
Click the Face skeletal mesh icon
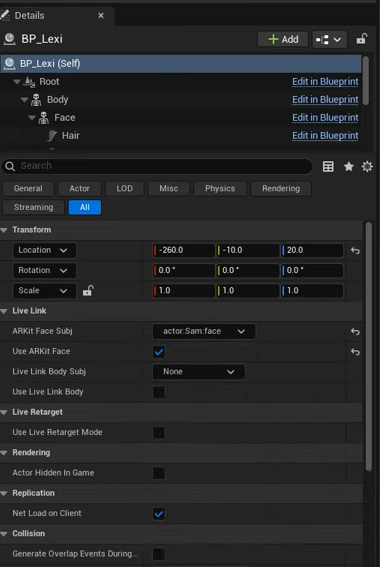point(44,118)
